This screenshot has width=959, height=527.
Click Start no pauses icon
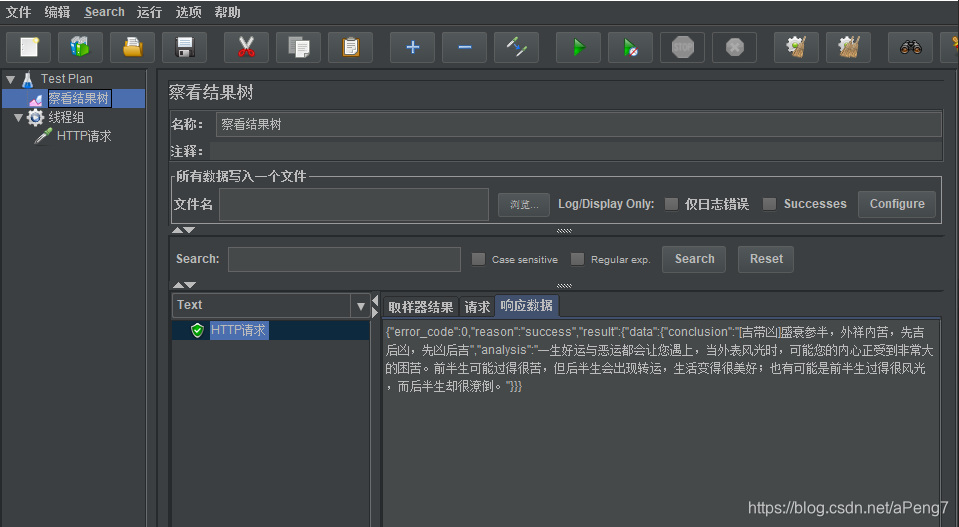pyautogui.click(x=630, y=47)
